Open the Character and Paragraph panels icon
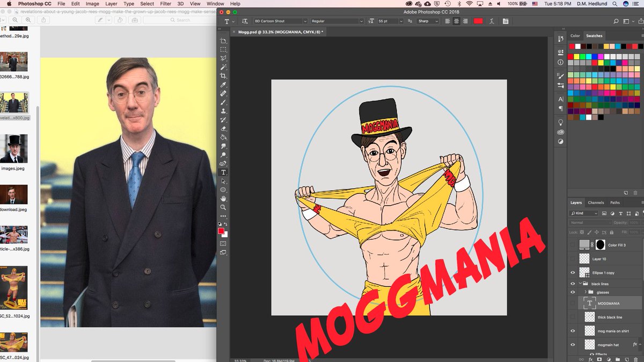 (506, 21)
